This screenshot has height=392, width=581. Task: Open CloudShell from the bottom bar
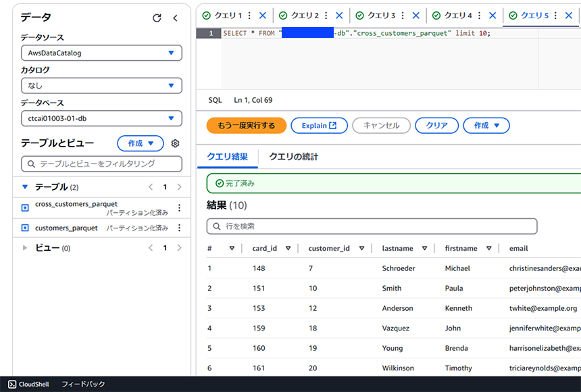[29, 384]
